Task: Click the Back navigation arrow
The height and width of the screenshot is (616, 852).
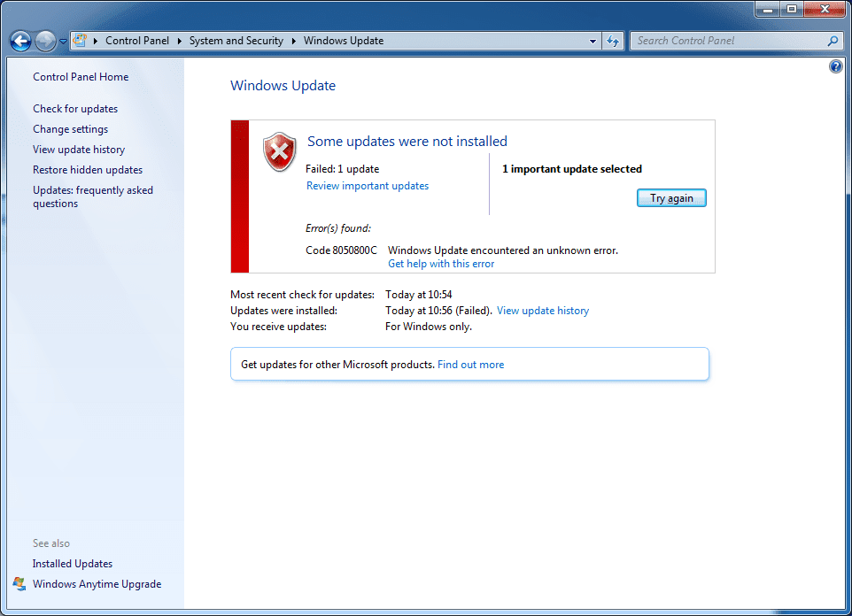Action: click(x=19, y=41)
